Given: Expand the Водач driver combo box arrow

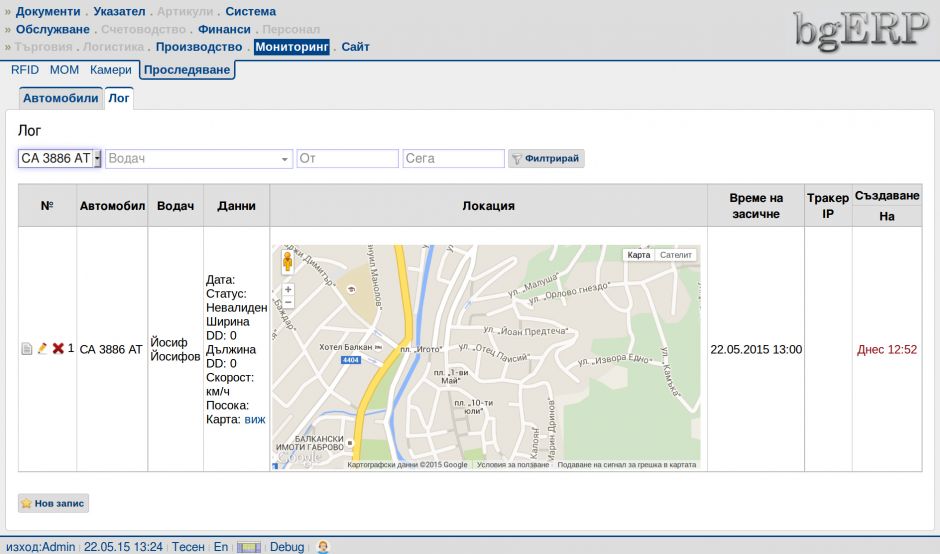Looking at the screenshot, I should [x=285, y=159].
